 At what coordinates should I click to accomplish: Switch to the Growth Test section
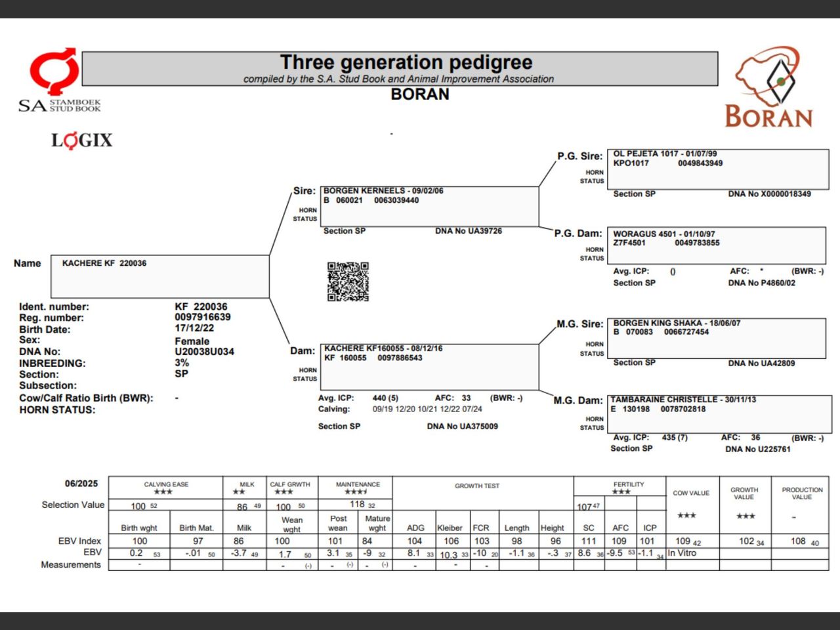(x=476, y=486)
